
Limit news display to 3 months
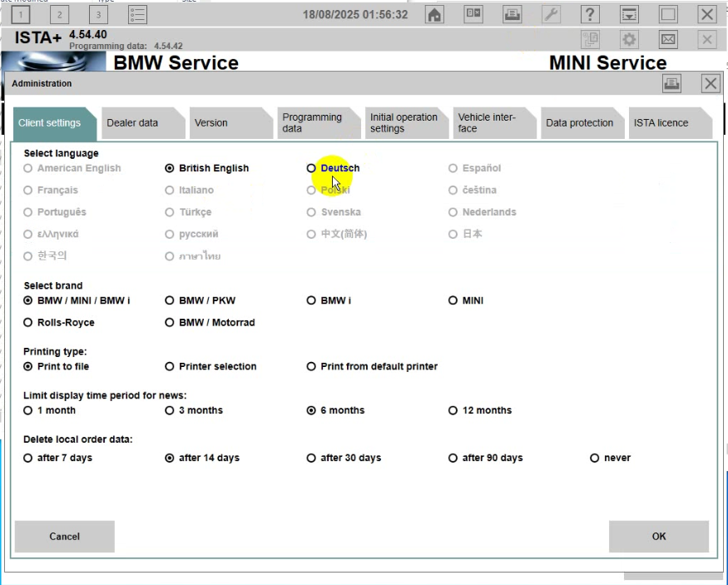[194, 410]
